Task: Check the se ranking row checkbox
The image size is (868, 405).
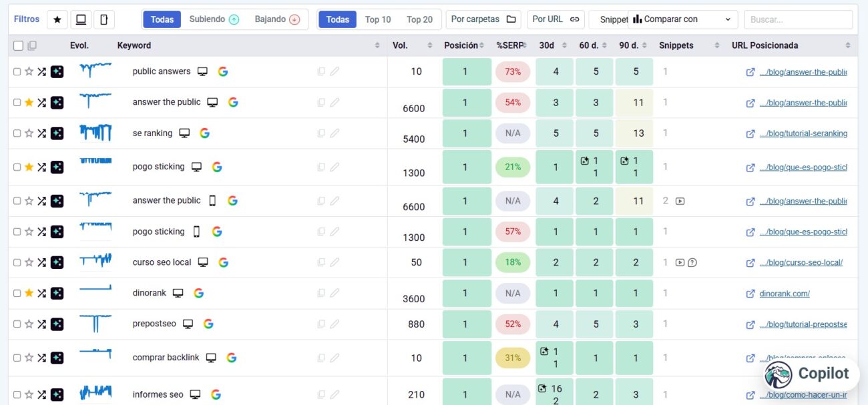Action: (x=17, y=133)
